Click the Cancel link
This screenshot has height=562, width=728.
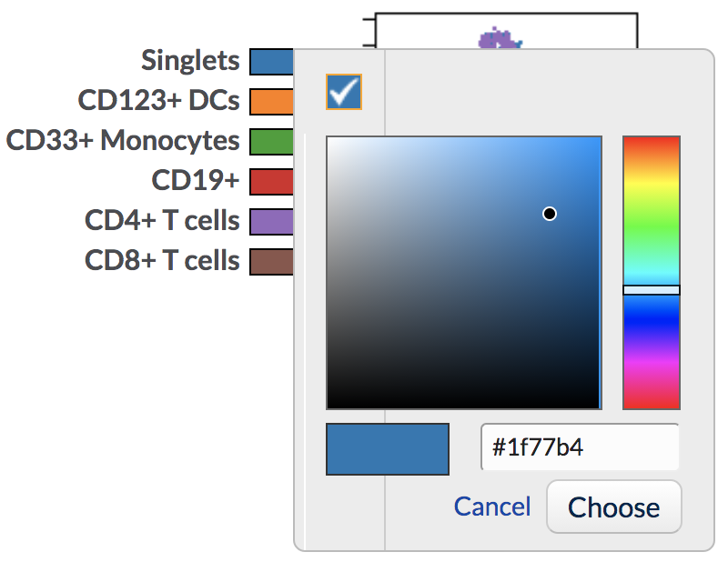point(492,507)
